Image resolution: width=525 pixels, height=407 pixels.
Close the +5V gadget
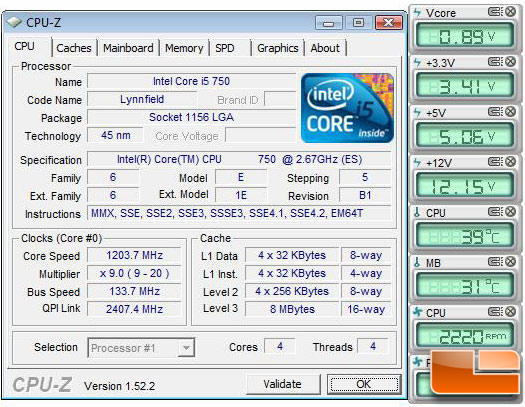[510, 112]
